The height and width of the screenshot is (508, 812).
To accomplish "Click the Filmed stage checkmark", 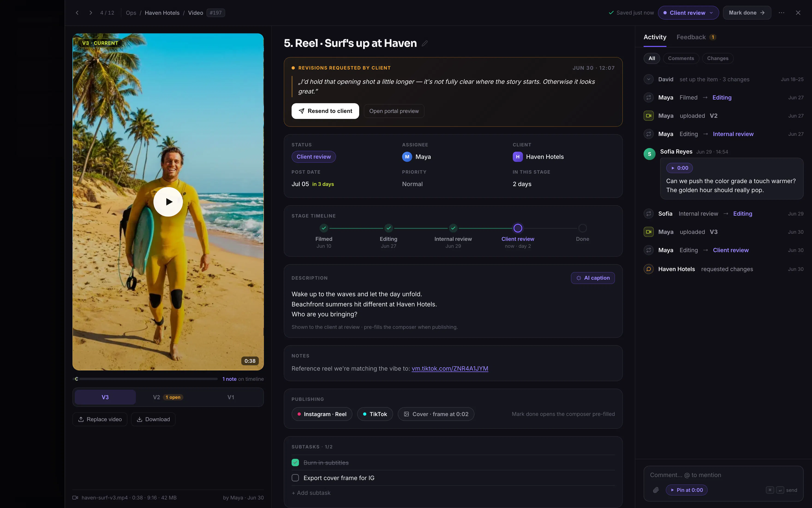I will tap(324, 228).
